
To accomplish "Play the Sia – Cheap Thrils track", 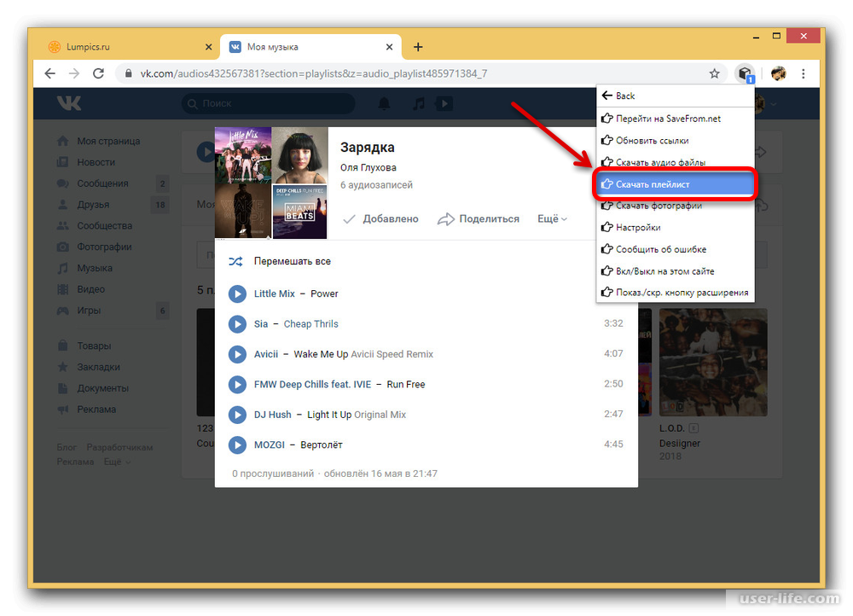I will tap(237, 324).
